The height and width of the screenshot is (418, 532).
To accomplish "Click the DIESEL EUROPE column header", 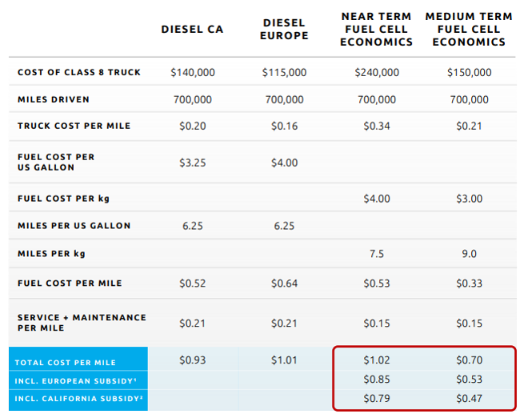I will (284, 30).
